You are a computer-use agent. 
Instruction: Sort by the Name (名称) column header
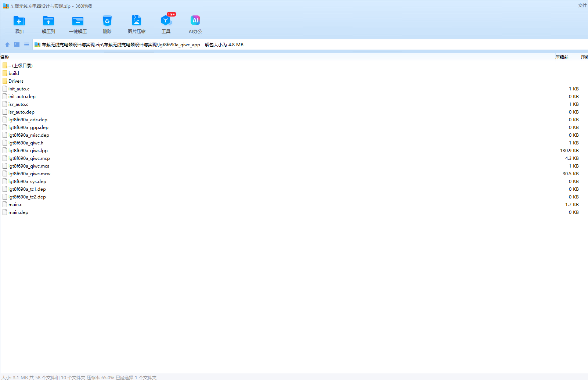(5, 57)
